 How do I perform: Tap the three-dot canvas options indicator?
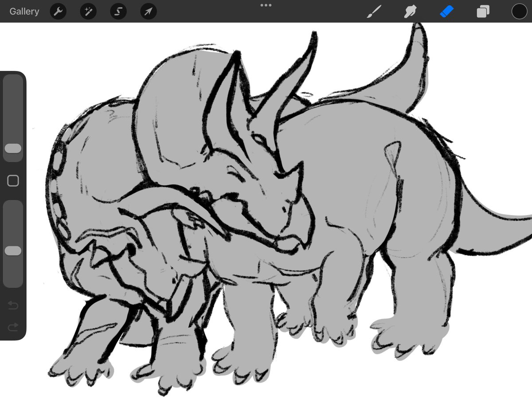[266, 5]
